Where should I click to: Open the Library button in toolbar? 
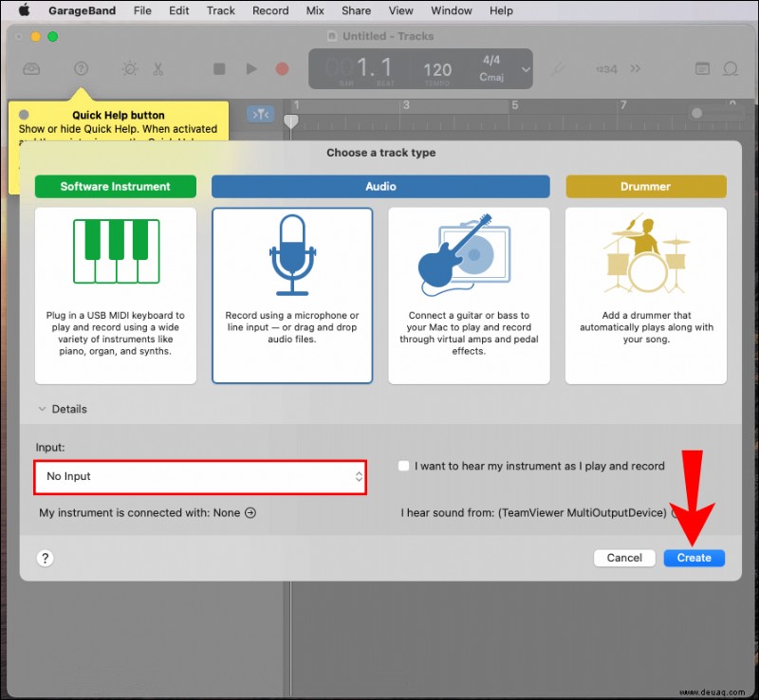pos(31,68)
